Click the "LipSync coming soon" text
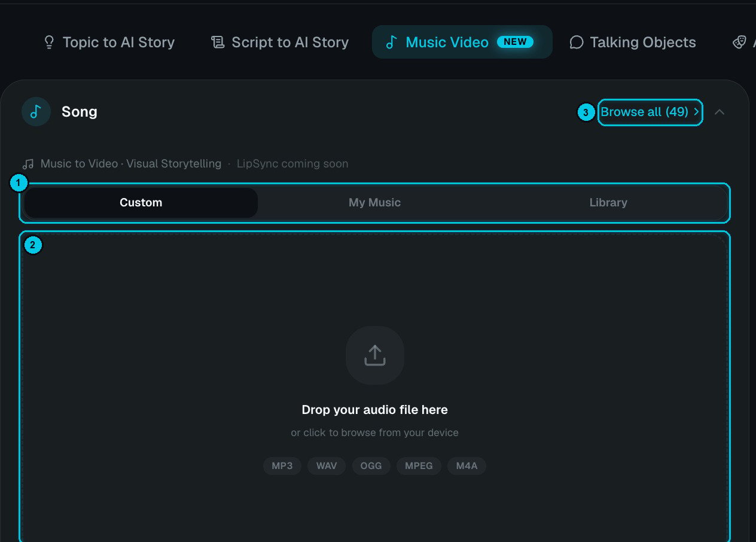 click(292, 164)
